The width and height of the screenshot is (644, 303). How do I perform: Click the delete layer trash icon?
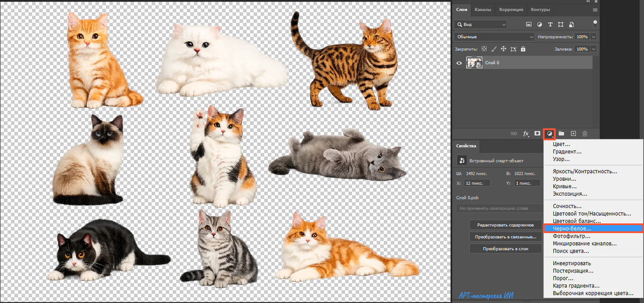coord(585,133)
